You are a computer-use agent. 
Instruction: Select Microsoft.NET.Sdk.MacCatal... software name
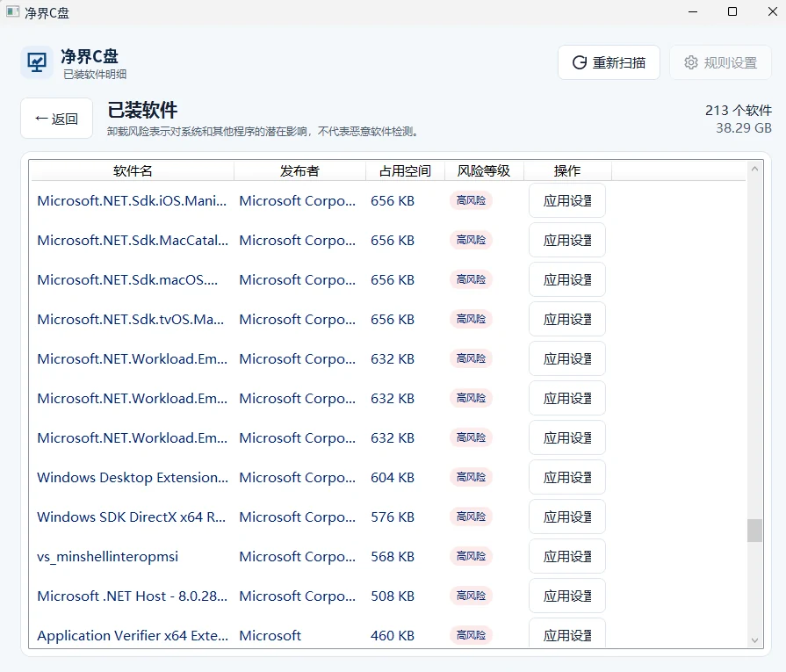point(133,240)
